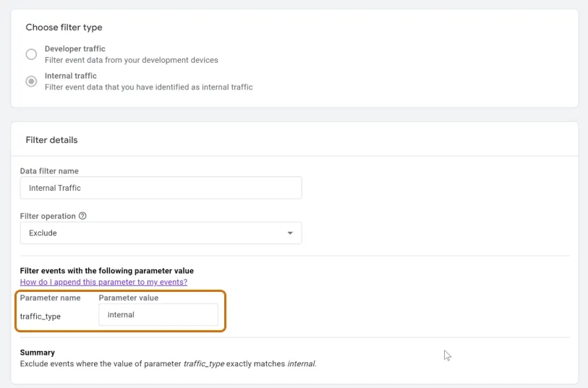Image resolution: width=588 pixels, height=388 pixels.
Task: Click the Choose filter type heading
Action: [64, 27]
